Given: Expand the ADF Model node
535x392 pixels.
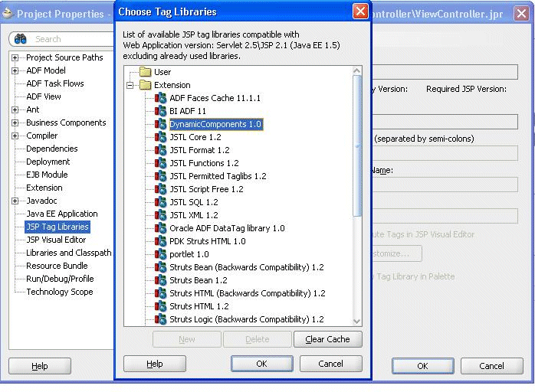Looking at the screenshot, I should click(15, 71).
